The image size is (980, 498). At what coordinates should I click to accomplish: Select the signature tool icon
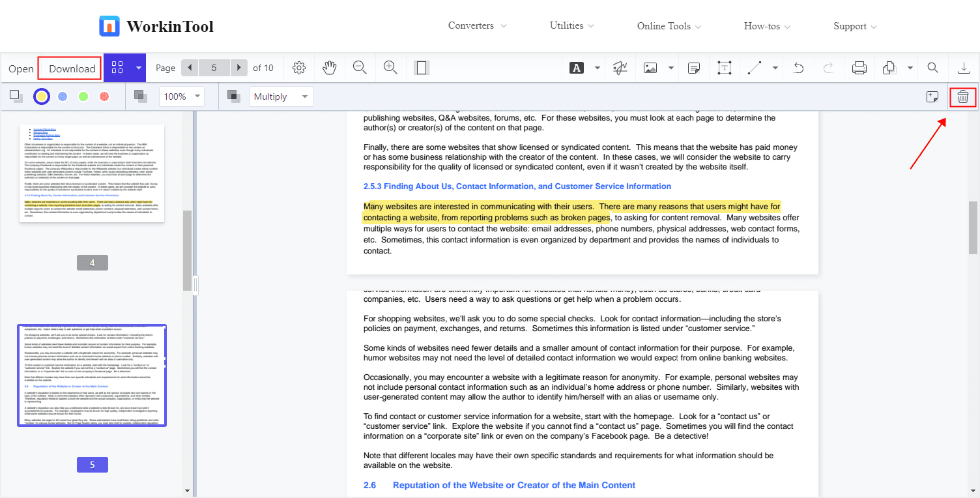coord(620,68)
